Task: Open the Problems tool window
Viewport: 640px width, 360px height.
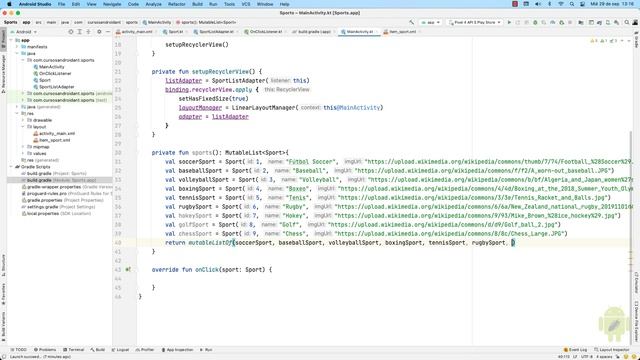Action: 45,350
